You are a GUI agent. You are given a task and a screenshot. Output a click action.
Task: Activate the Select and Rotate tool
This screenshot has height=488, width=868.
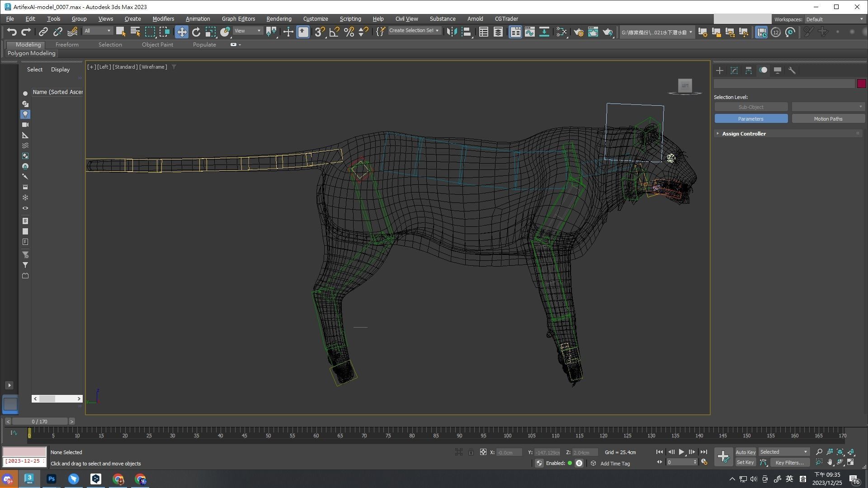pyautogui.click(x=196, y=32)
